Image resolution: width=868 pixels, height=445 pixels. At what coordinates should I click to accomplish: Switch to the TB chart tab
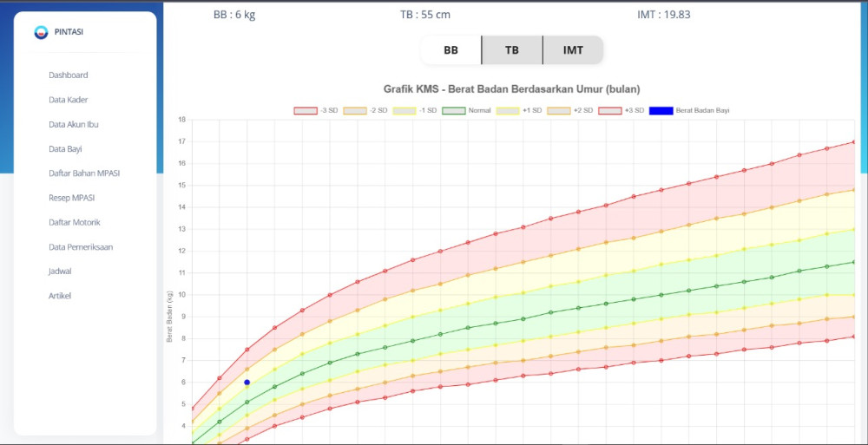pyautogui.click(x=512, y=49)
